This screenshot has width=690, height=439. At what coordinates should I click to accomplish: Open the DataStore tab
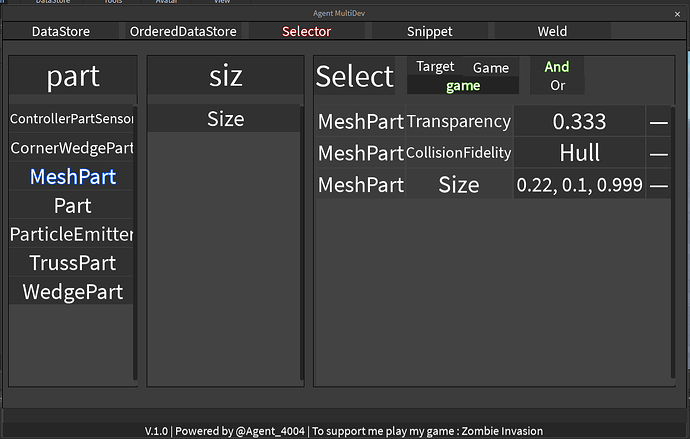[x=61, y=31]
